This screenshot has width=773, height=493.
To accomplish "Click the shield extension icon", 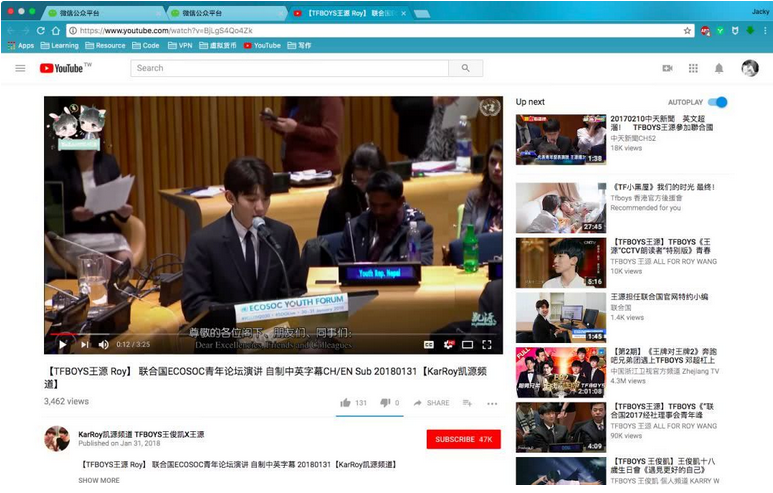I will click(735, 31).
